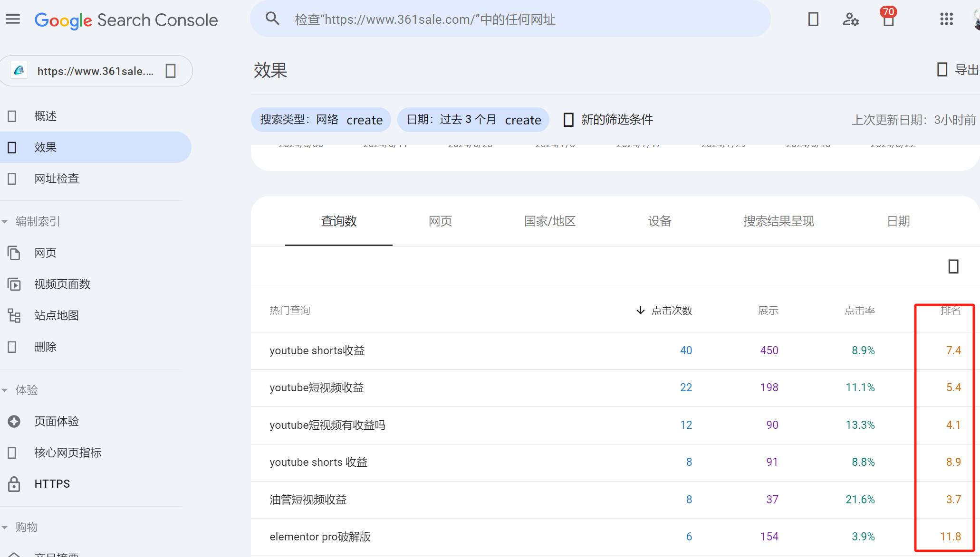Open settings and user management icon
980x557 pixels.
tap(851, 19)
